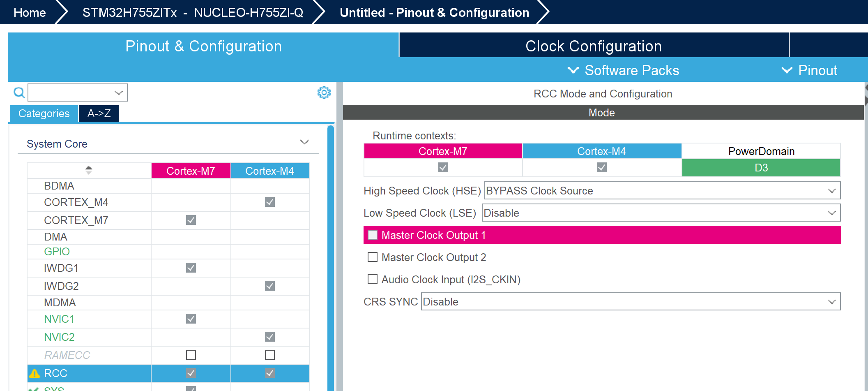Check RAMECC for the Cortex-M7 core
868x391 pixels.
190,355
